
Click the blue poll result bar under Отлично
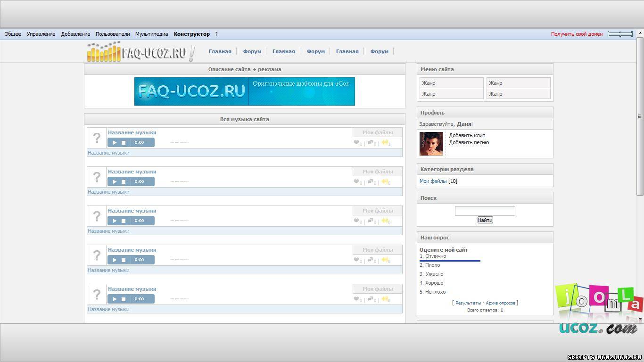coord(450,261)
